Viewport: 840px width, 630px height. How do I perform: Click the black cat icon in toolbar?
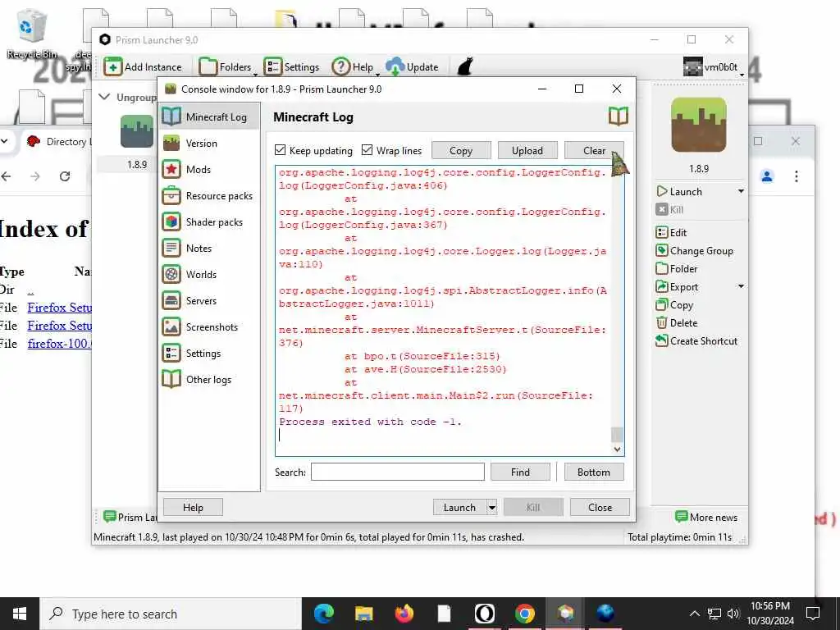click(465, 67)
